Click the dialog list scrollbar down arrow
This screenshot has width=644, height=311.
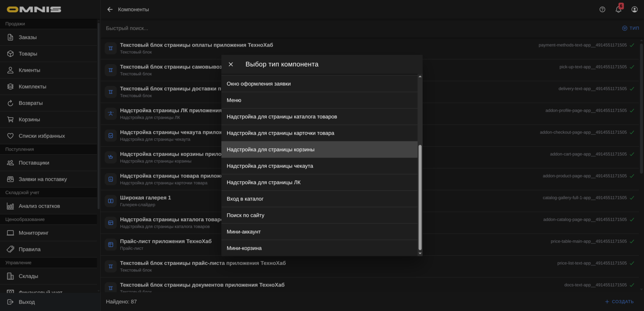coord(419,253)
